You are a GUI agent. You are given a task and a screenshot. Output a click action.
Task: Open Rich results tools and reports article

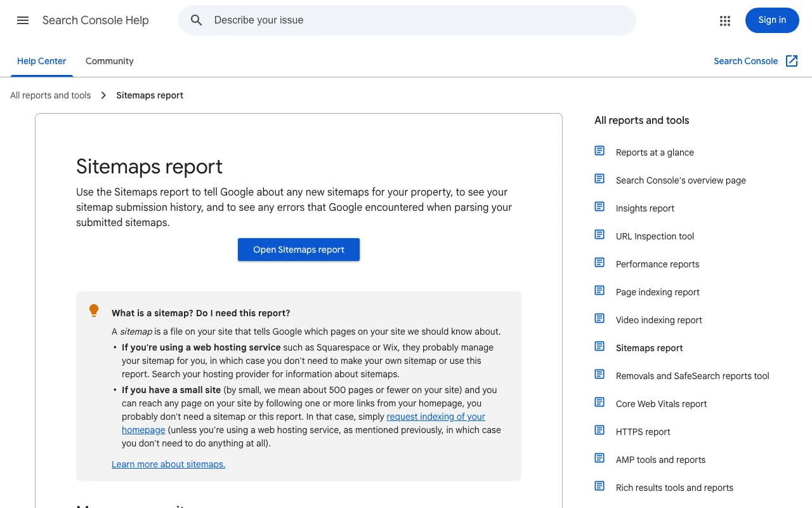pos(674,488)
